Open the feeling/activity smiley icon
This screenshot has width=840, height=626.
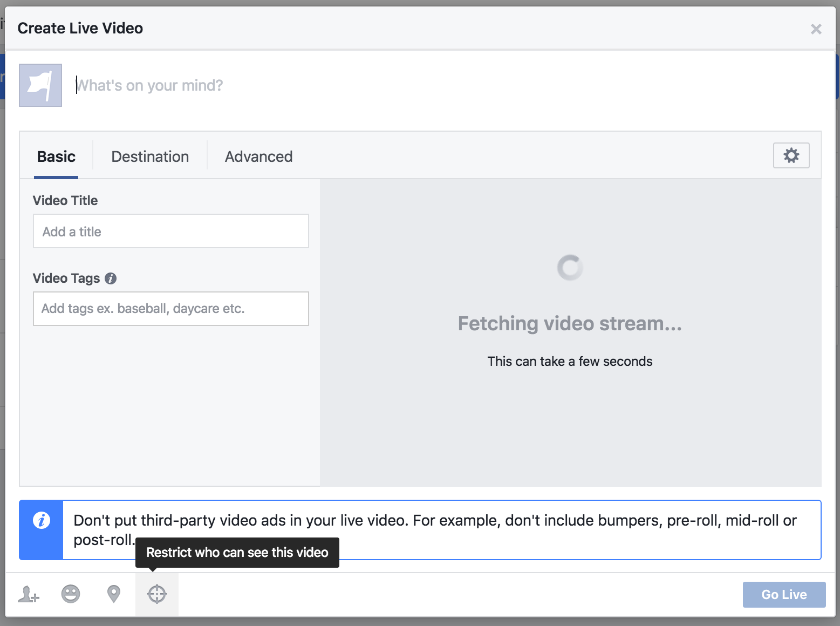tap(70, 594)
